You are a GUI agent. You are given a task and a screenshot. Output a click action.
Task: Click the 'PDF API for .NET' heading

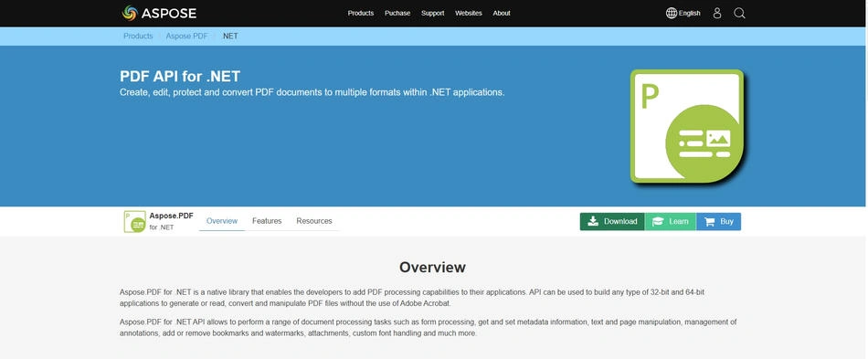(x=180, y=77)
